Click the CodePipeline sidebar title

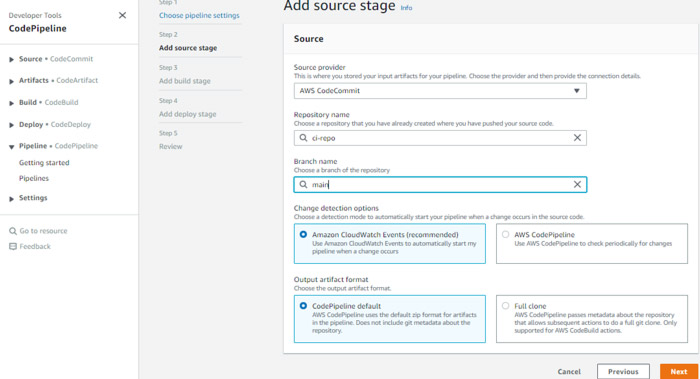38,29
